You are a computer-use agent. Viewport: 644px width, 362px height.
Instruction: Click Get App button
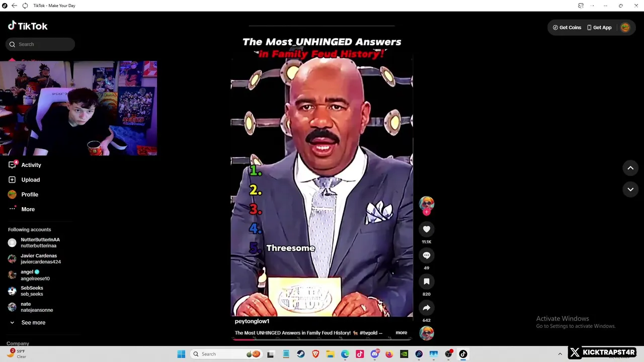click(x=599, y=28)
